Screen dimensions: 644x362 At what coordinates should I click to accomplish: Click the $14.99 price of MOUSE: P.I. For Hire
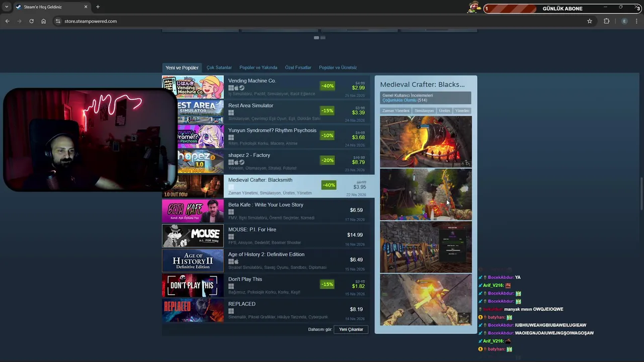[x=355, y=235]
